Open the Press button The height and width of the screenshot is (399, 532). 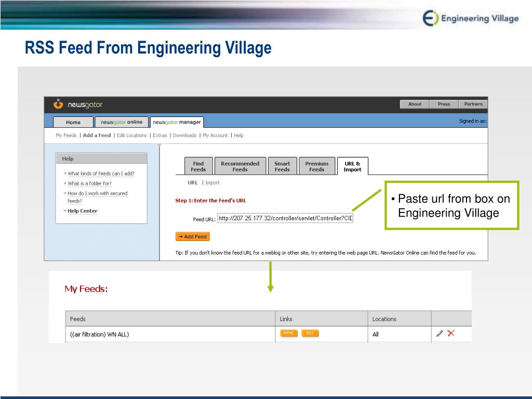(444, 104)
